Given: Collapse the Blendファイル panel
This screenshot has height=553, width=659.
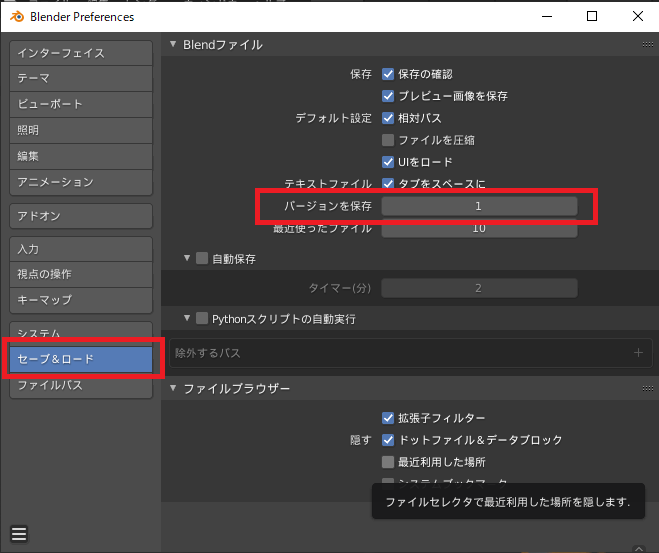Looking at the screenshot, I should (x=173, y=44).
